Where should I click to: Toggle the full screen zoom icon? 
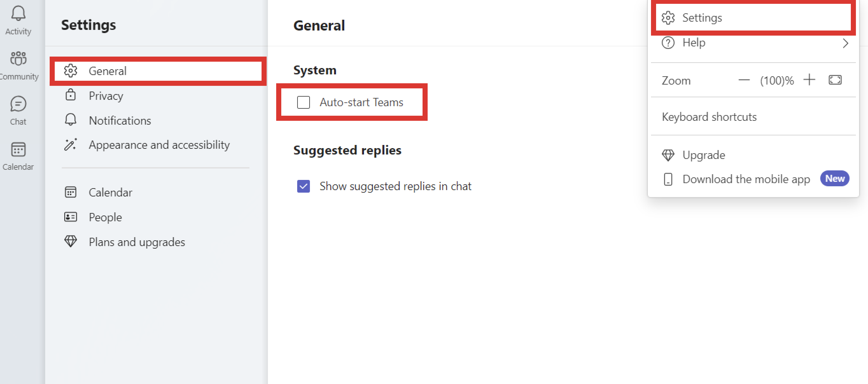click(x=835, y=80)
